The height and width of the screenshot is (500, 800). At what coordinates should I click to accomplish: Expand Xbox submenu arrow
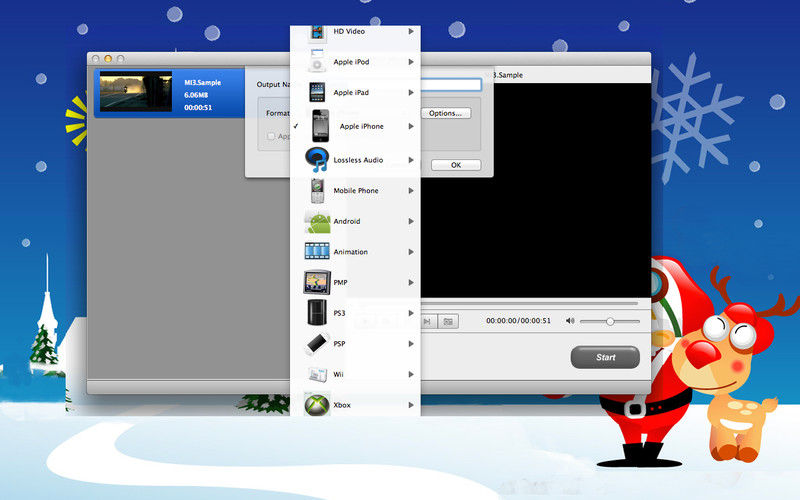(411, 405)
